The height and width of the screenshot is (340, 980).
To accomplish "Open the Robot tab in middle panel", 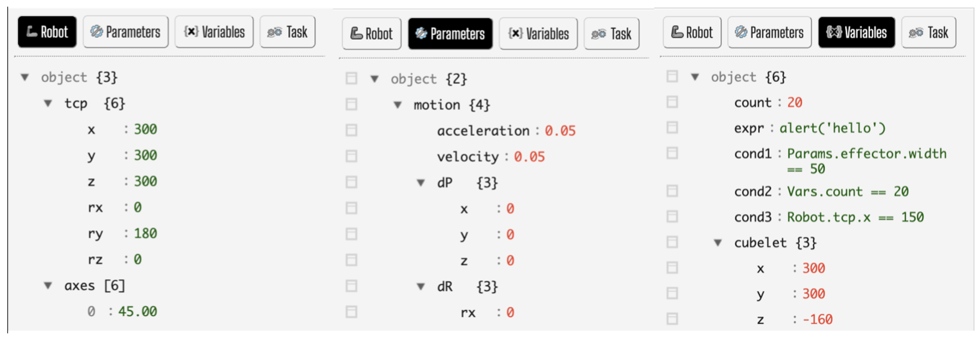I will pos(371,34).
